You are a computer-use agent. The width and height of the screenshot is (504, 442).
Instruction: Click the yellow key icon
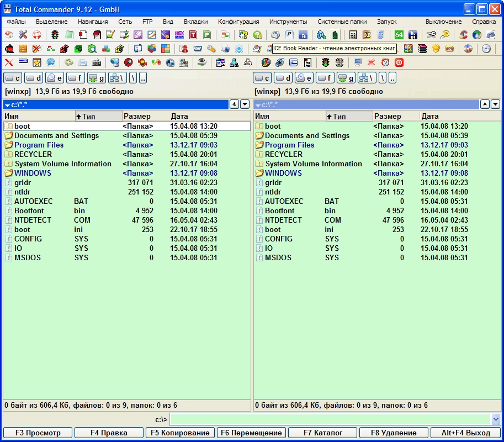point(445,35)
